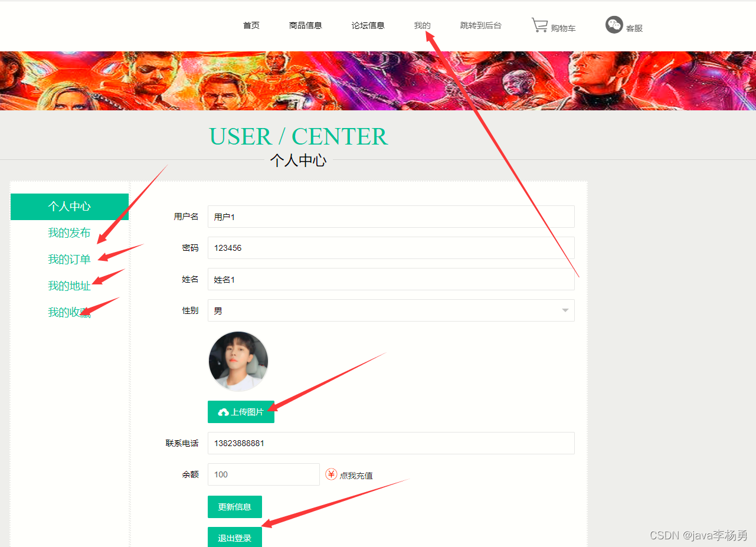Click the 性别 field label
The height and width of the screenshot is (547, 756).
pos(190,310)
